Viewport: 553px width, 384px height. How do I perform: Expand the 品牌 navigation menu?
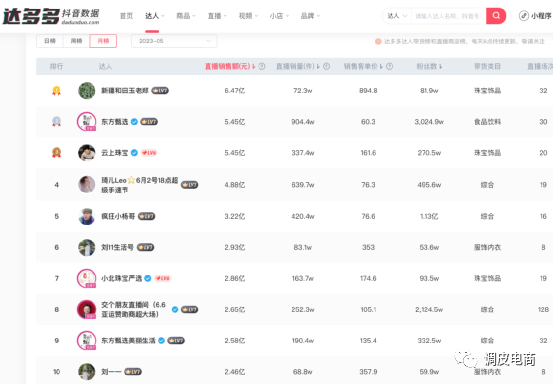point(310,16)
